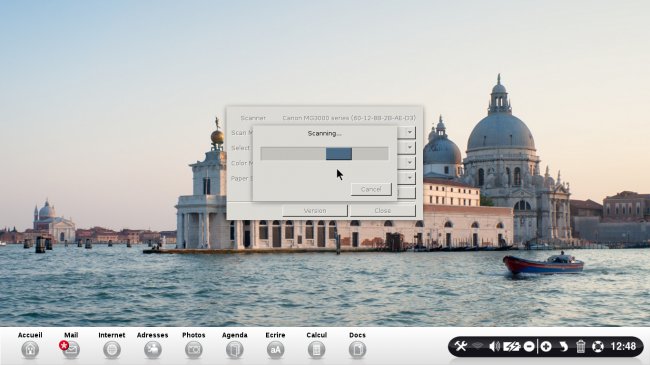650x365 pixels.
Task: Open the trash bin tray icon
Action: tap(581, 346)
